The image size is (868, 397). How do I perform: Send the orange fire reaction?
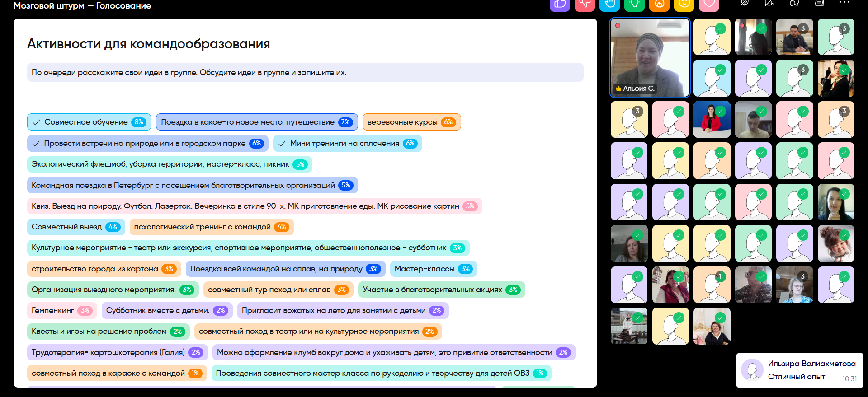659,5
